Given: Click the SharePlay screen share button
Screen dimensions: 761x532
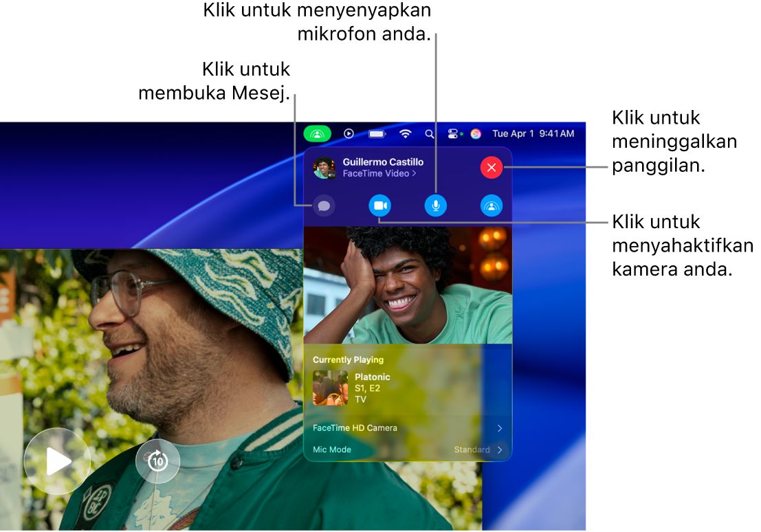Looking at the screenshot, I should click(491, 206).
